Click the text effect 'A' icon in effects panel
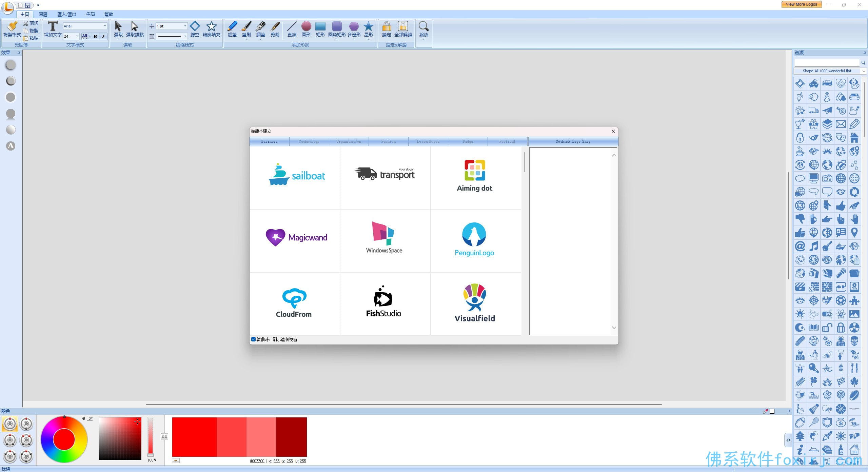This screenshot has width=868, height=472. click(x=11, y=146)
